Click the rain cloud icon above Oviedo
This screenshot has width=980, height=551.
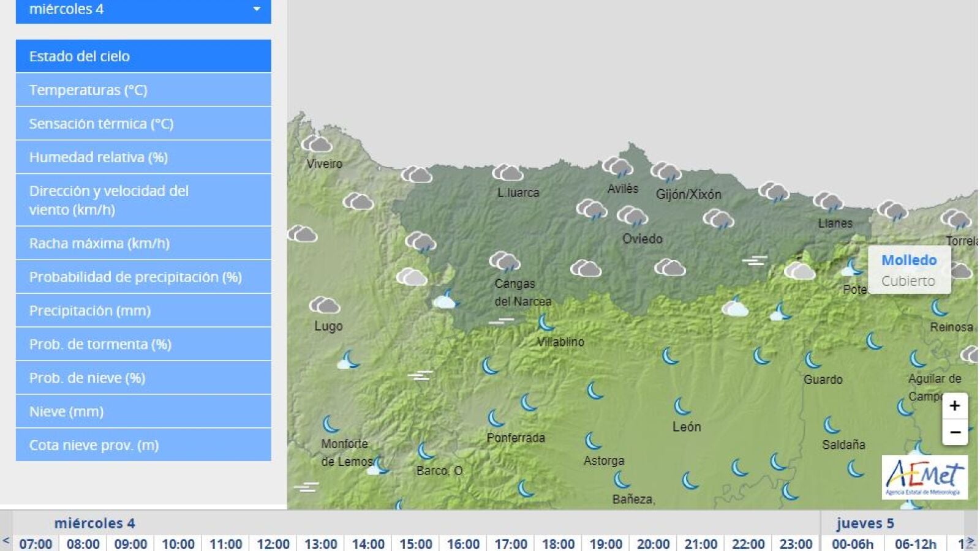click(x=632, y=216)
